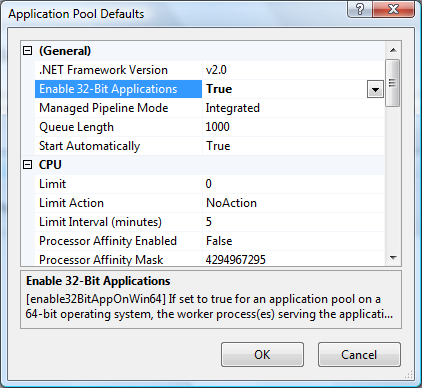Click the vertical scrollbar thumb
422x388 pixels.
[392, 83]
